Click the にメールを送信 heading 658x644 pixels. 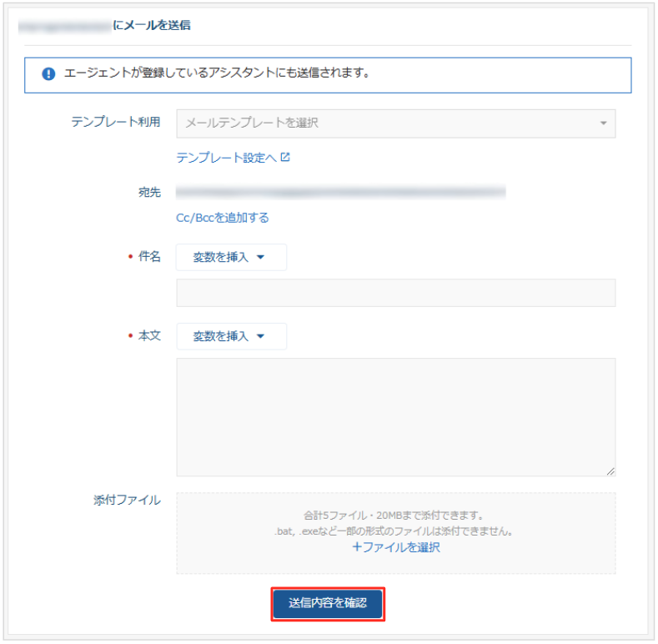pos(151,26)
